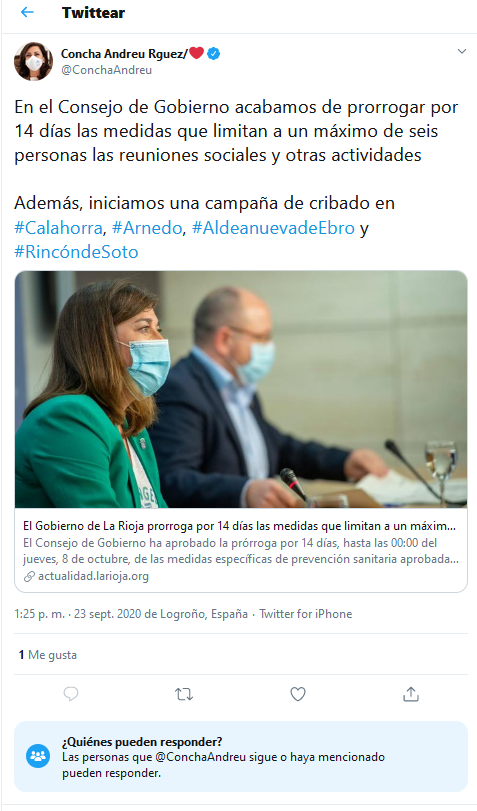View the 1 Me gusta likes list
The width and height of the screenshot is (477, 811).
[48, 655]
